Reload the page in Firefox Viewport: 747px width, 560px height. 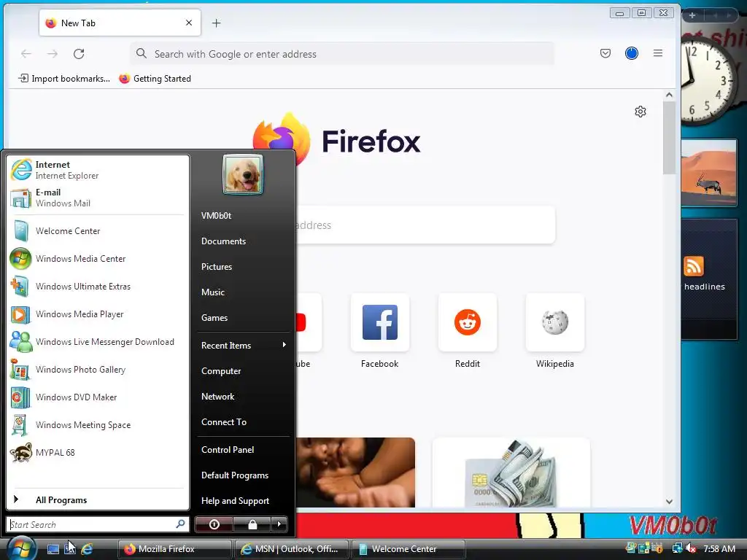point(79,54)
